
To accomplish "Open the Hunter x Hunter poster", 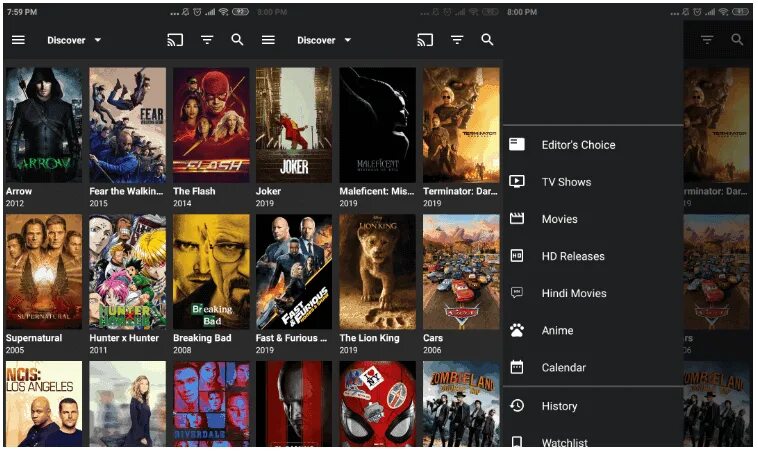I will tap(128, 272).
